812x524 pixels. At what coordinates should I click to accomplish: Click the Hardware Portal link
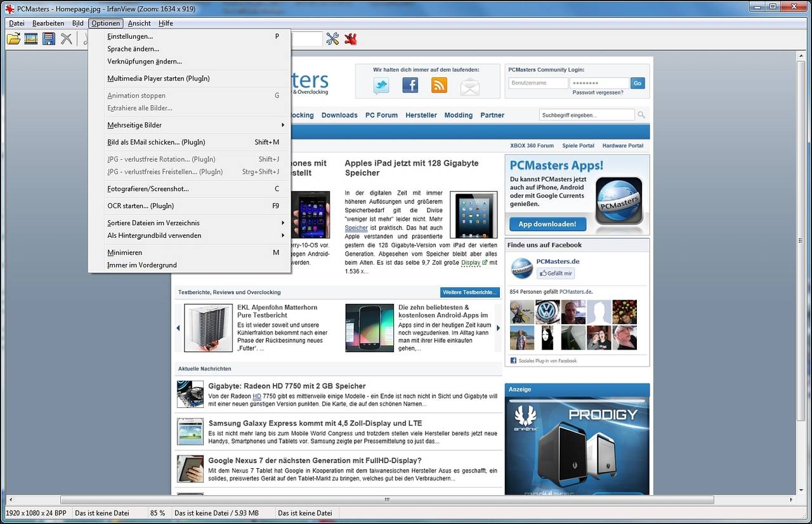(623, 146)
